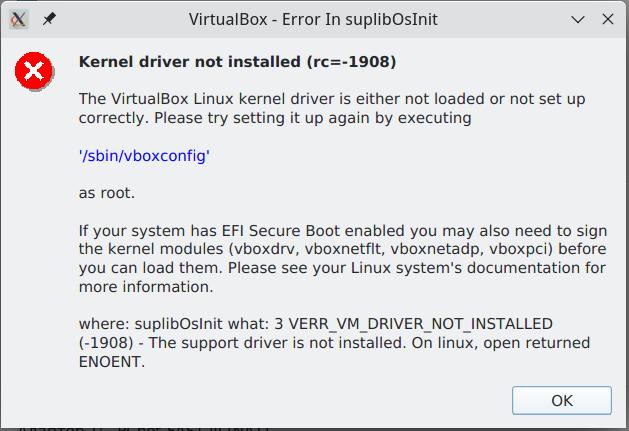
Task: Close the VirtualBox error dialog
Action: [x=608, y=19]
